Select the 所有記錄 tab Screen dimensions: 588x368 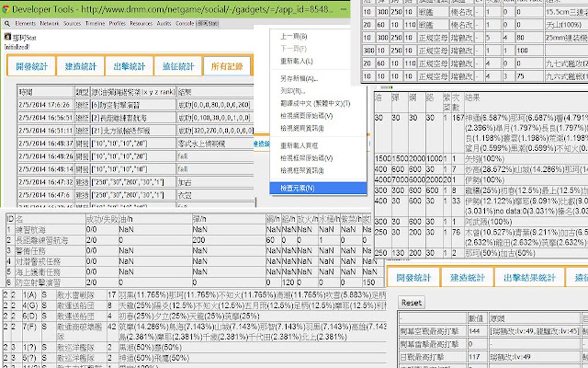[227, 66]
